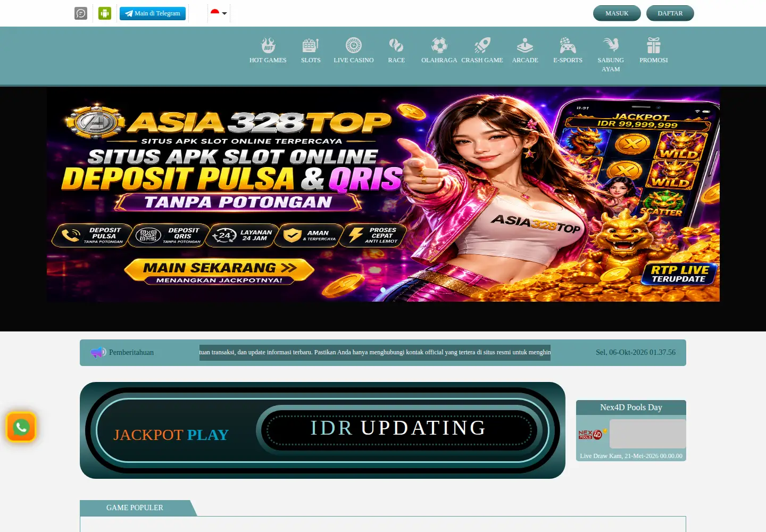
Task: Open the Crash Game rocket icon
Action: (x=482, y=45)
